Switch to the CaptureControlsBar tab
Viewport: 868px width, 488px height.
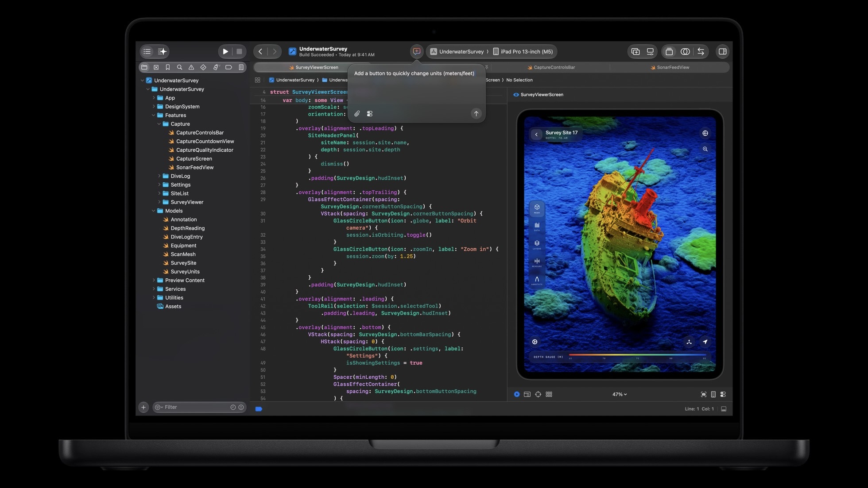pyautogui.click(x=550, y=67)
